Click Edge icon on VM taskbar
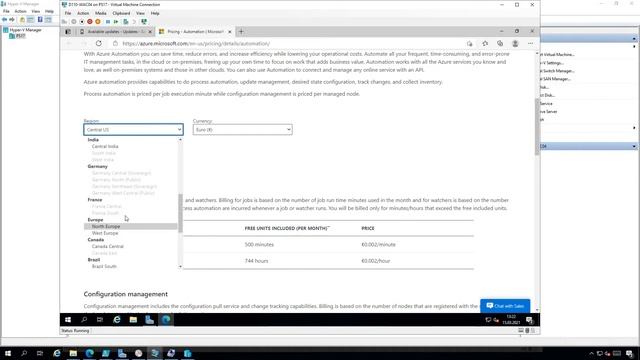 pyautogui.click(x=166, y=320)
